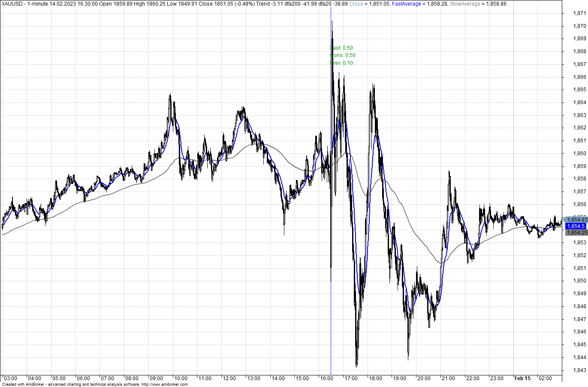Click the 'Trend -3.11' value in title
The height and width of the screenshot is (387, 588).
pyautogui.click(x=269, y=4)
